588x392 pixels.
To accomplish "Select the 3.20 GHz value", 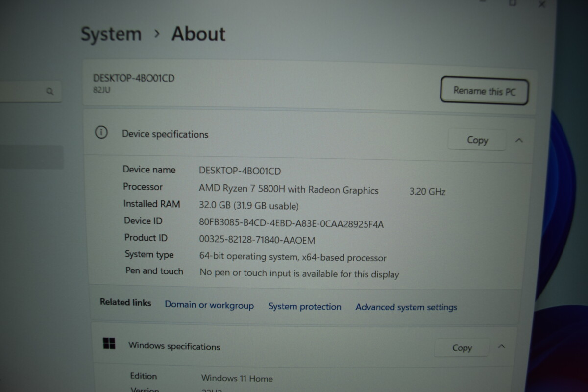I will pos(427,192).
